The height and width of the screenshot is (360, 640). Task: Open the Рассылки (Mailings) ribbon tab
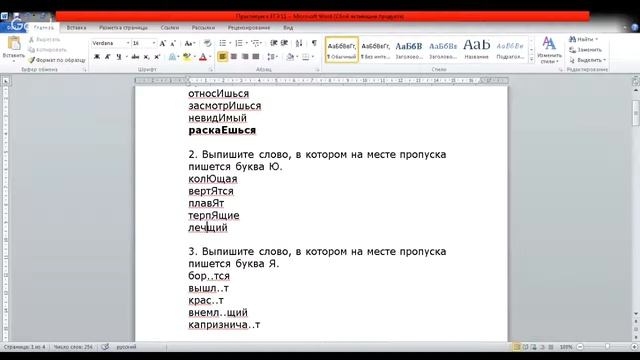point(203,28)
